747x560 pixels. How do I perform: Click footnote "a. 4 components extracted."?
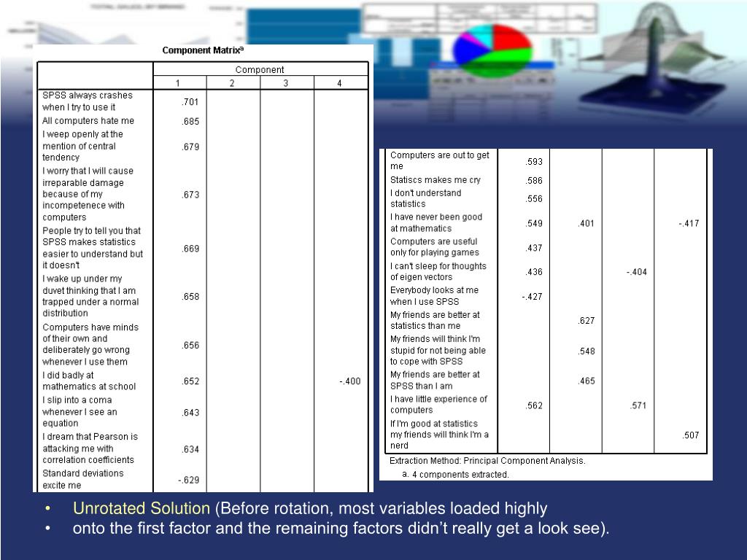(455, 474)
